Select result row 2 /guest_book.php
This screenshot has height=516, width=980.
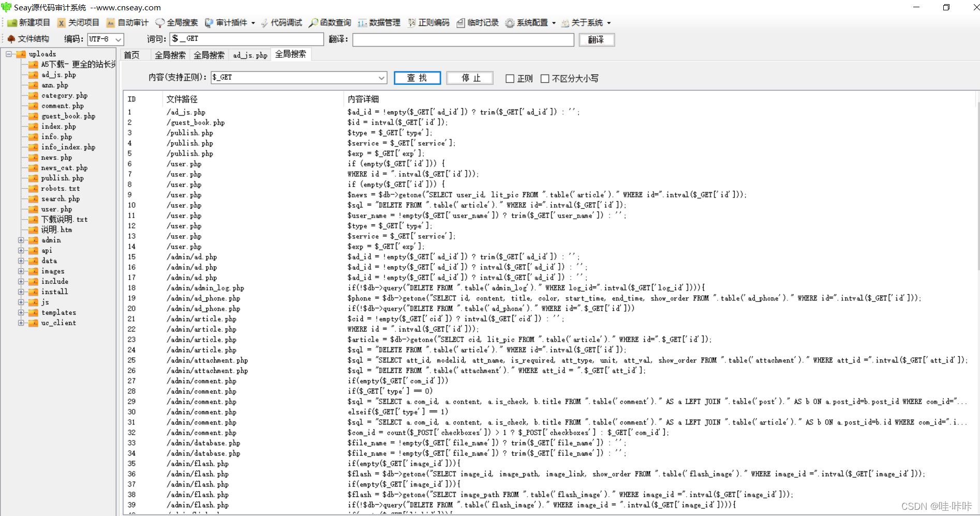point(548,123)
